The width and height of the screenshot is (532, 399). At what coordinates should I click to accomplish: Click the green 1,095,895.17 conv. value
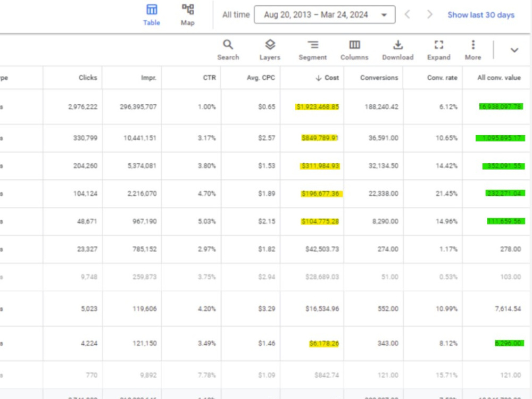click(500, 138)
